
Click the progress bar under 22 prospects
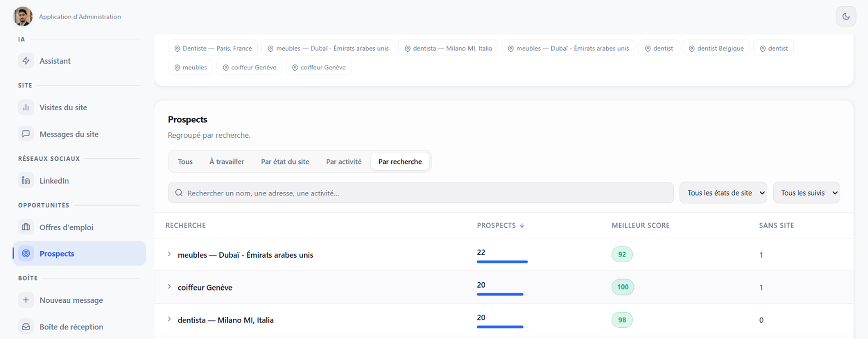[502, 262]
